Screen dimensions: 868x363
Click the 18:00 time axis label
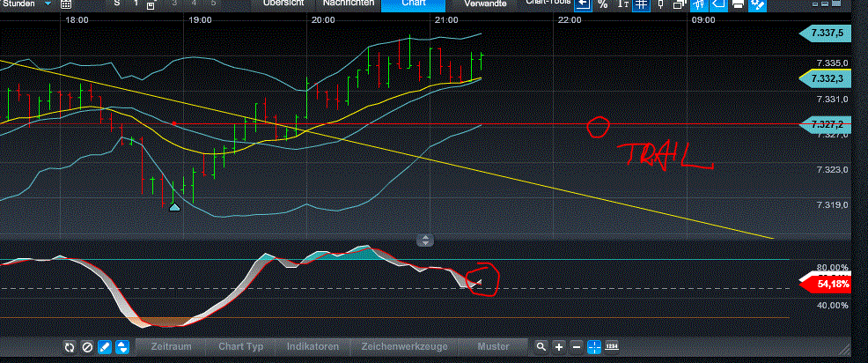77,20
